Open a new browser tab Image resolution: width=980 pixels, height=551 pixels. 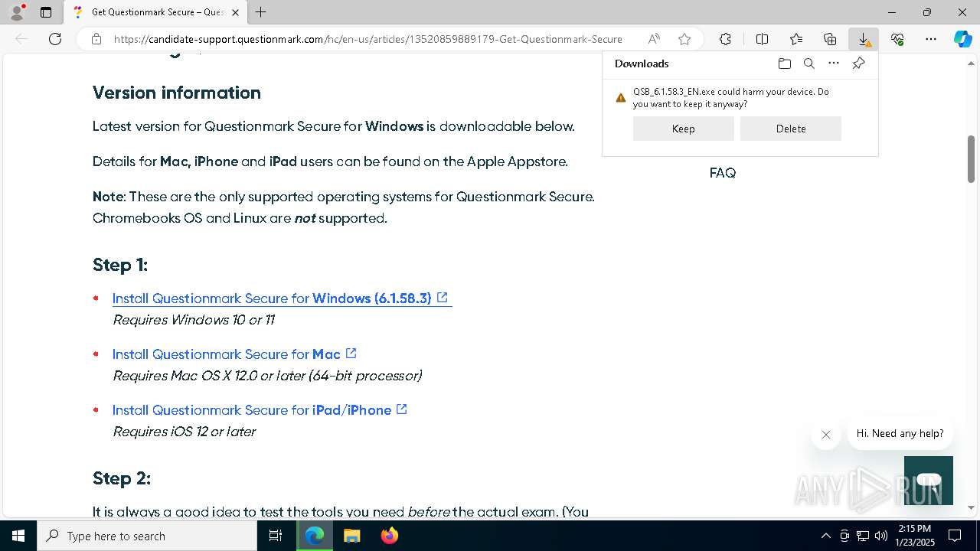261,12
